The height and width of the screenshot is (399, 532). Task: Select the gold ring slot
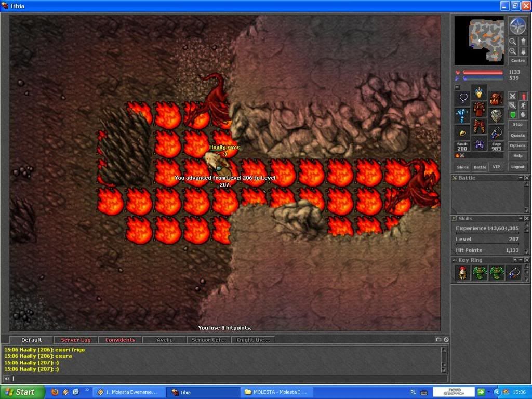462,132
